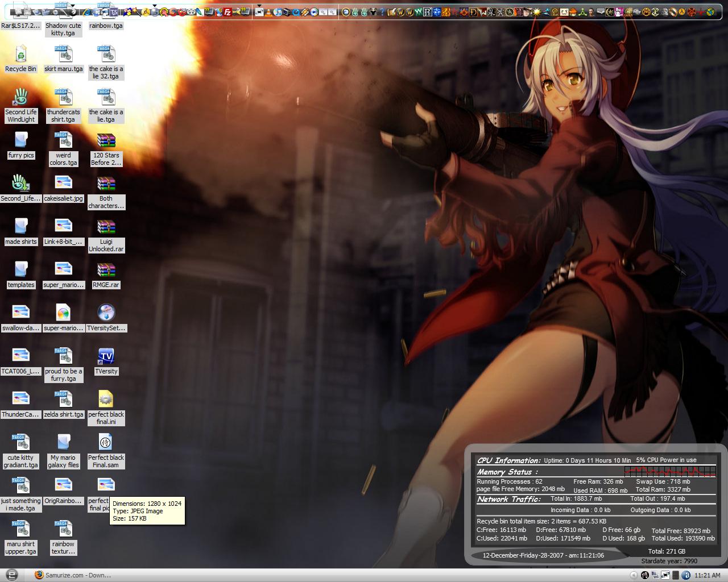Image resolution: width=728 pixels, height=582 pixels.
Task: Select Shadow cute kitty.tga file
Action: [63, 19]
